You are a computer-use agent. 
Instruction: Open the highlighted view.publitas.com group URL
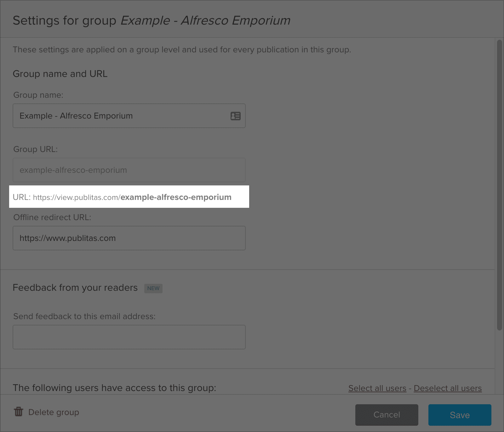click(132, 197)
